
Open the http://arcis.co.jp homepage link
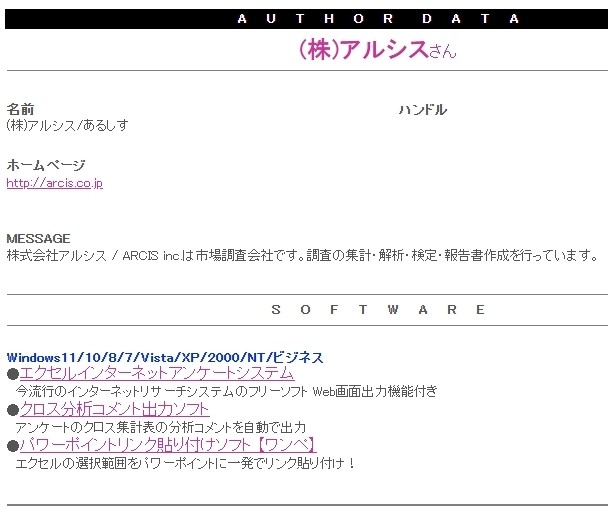click(55, 183)
